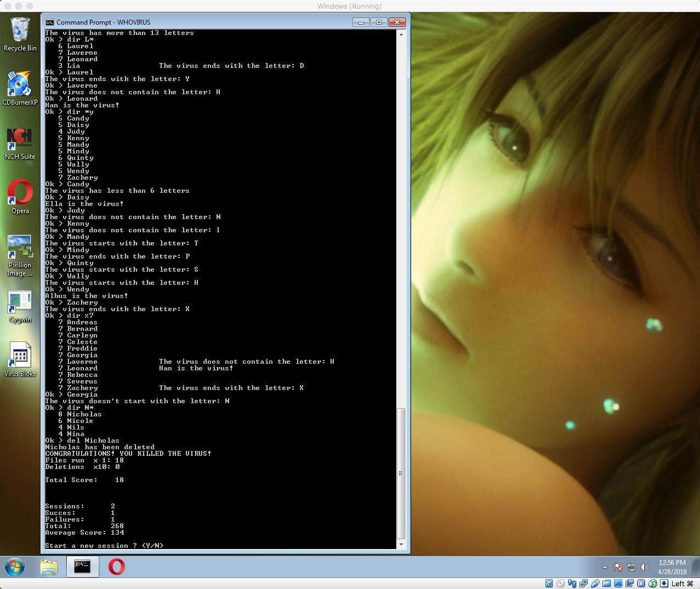Select the Opera desktop shortcut
The width and height of the screenshot is (700, 589).
click(x=20, y=197)
